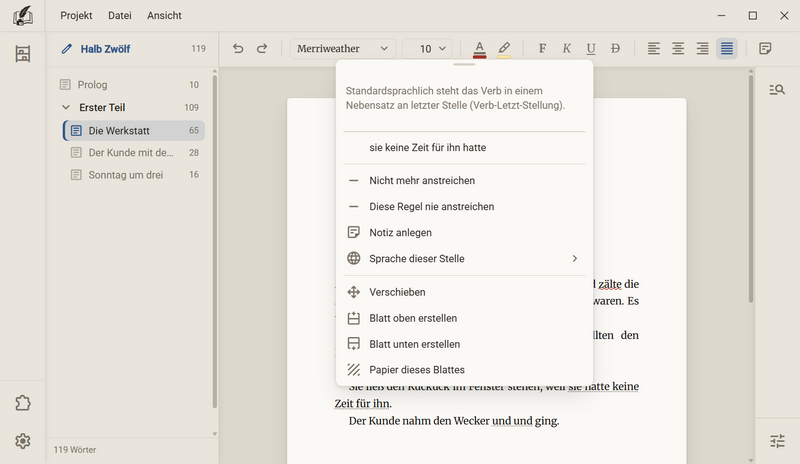This screenshot has width=800, height=464.
Task: Click the Prolog document icon
Action: pyautogui.click(x=65, y=85)
